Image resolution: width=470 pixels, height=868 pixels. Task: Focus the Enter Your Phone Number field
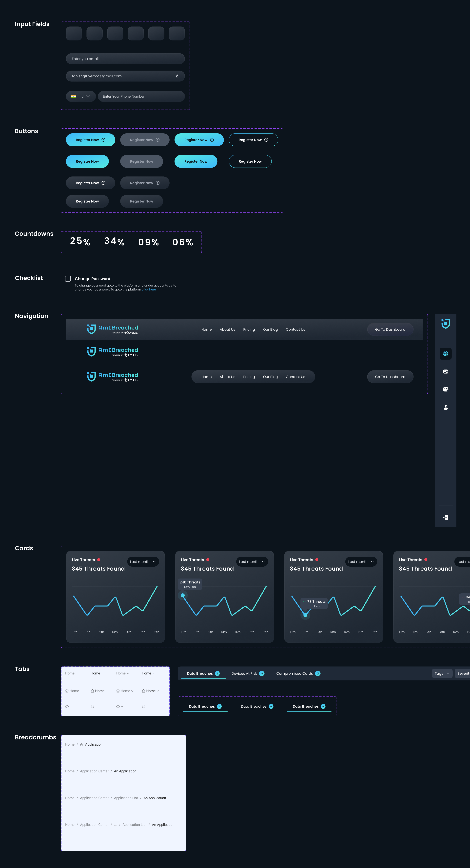[x=141, y=96]
